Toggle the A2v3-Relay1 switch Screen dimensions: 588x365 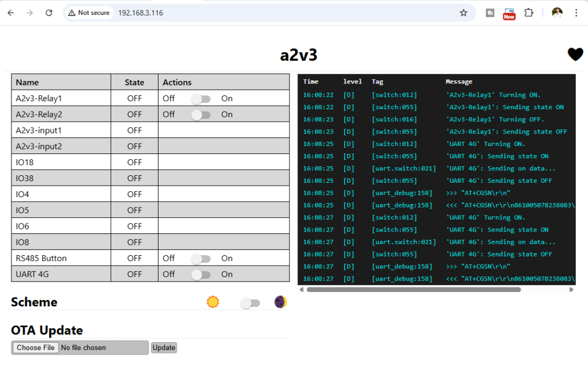point(200,99)
